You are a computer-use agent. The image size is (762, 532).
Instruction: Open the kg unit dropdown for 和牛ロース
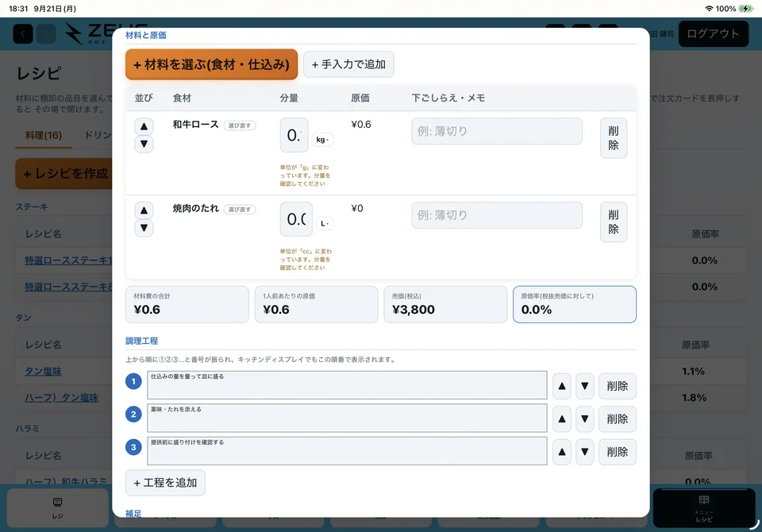click(322, 140)
